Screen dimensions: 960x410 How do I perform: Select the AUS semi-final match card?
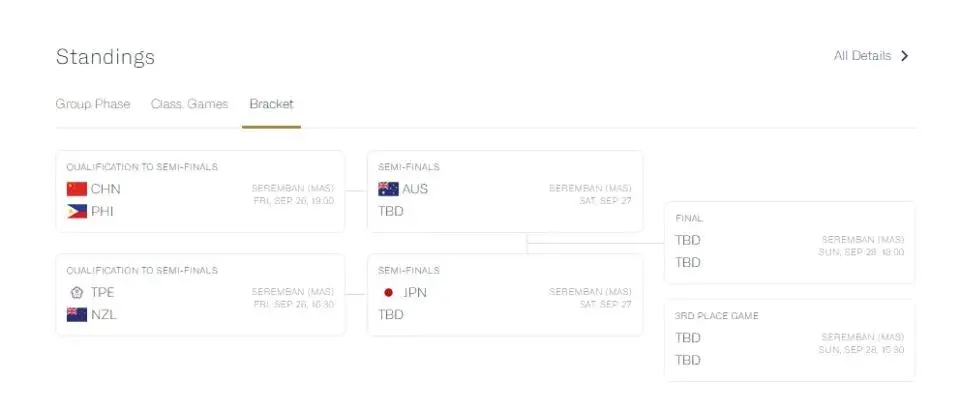tap(504, 191)
